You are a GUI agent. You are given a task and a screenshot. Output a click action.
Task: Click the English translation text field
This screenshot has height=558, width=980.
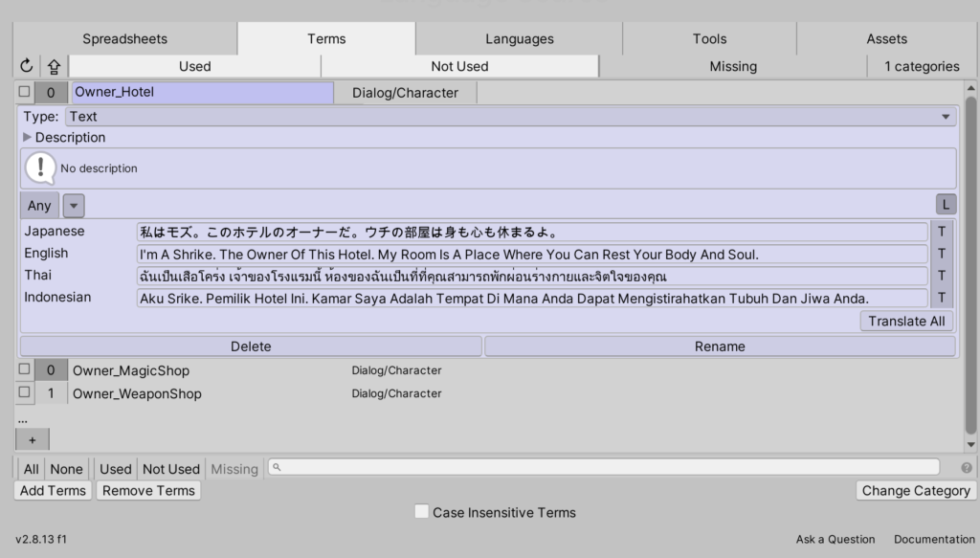pyautogui.click(x=531, y=255)
